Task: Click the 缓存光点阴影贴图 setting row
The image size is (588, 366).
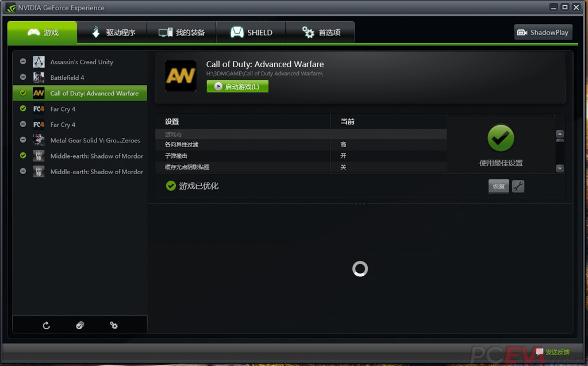Action: [x=301, y=167]
